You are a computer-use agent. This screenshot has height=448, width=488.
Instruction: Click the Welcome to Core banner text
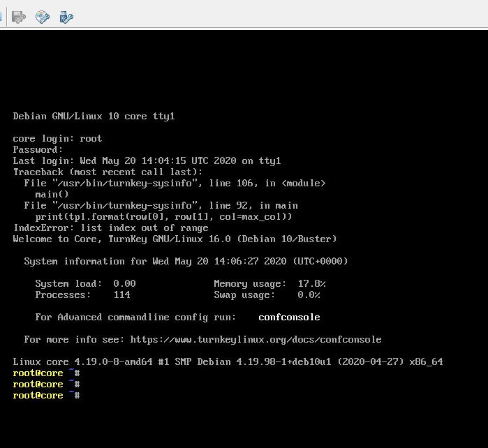point(175,239)
